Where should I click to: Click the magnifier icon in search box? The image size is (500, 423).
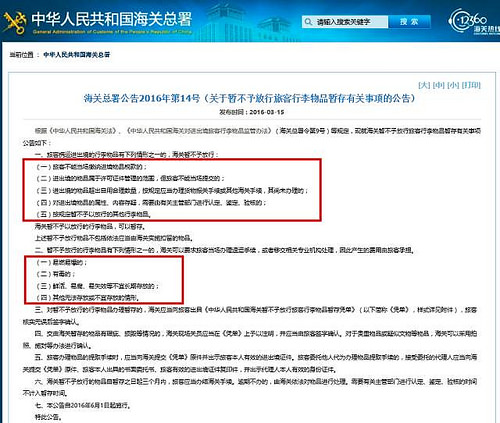(309, 22)
